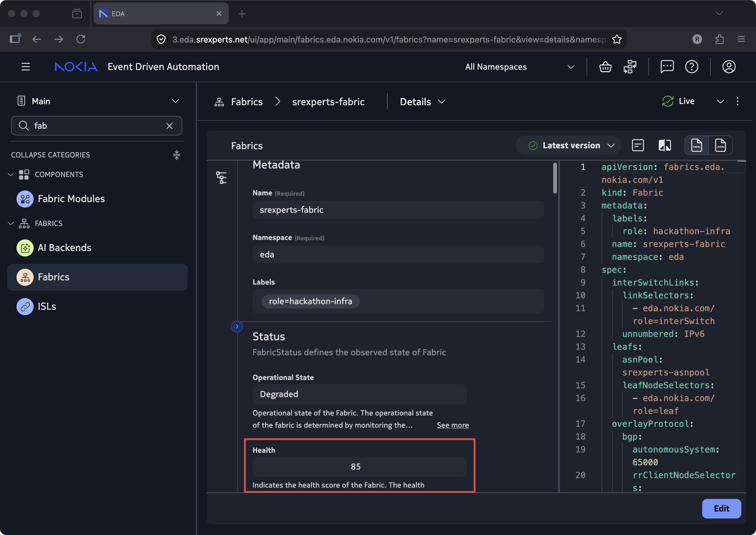Click the Health value 85 field
756x535 pixels.
pos(359,467)
